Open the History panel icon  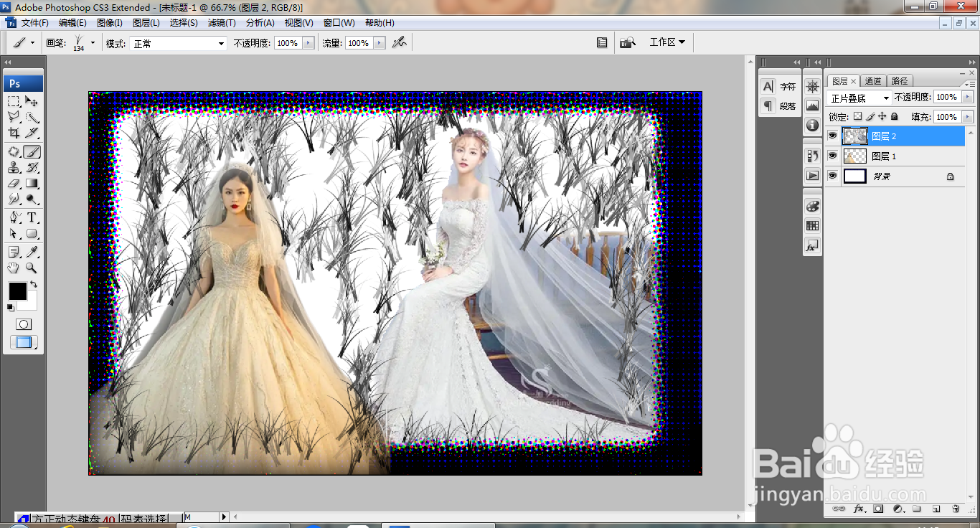point(812,155)
